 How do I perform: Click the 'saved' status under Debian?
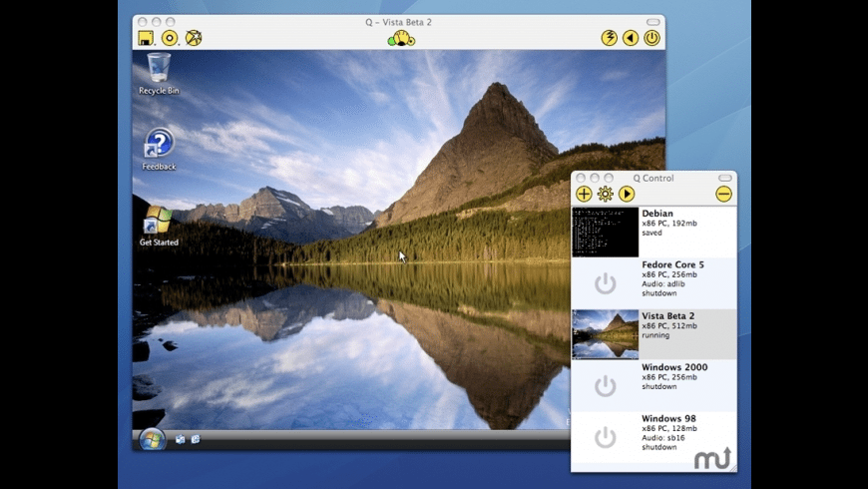[x=652, y=233]
